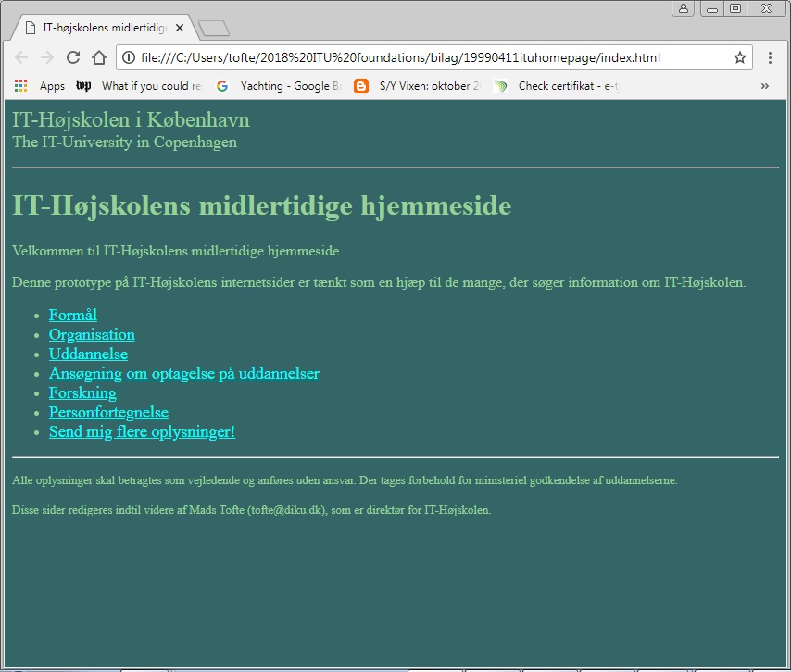Select the IT-Højskolens midlertidig tab

coord(102,27)
